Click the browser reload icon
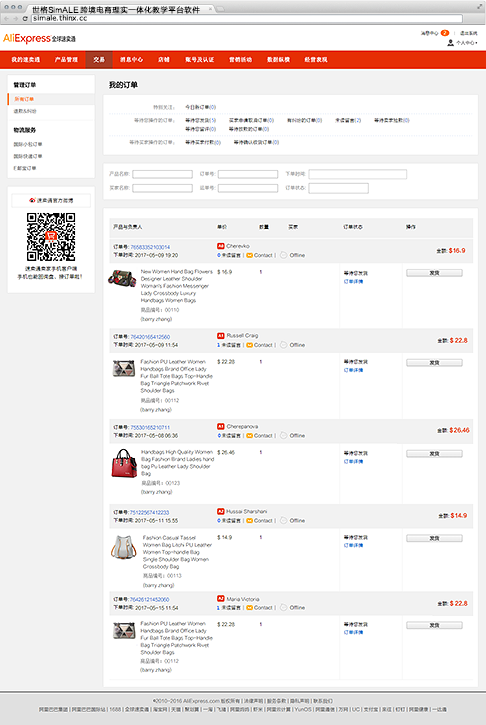 tap(25, 18)
